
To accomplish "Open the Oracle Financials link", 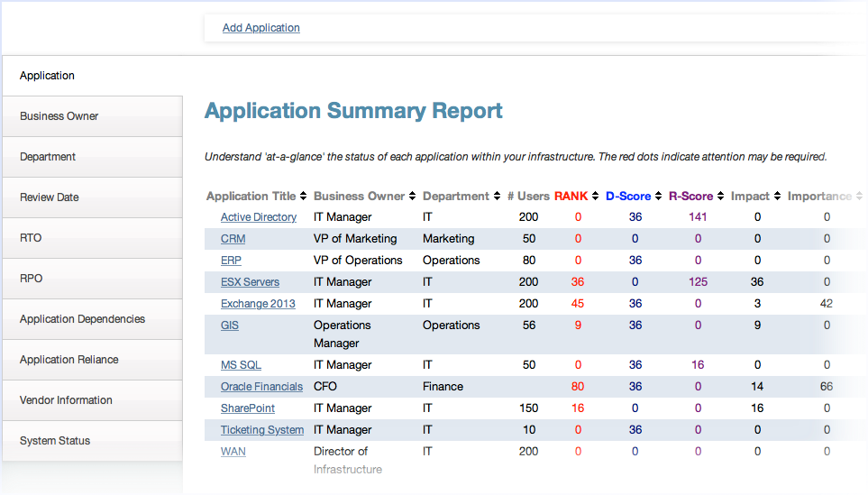I will tap(261, 387).
